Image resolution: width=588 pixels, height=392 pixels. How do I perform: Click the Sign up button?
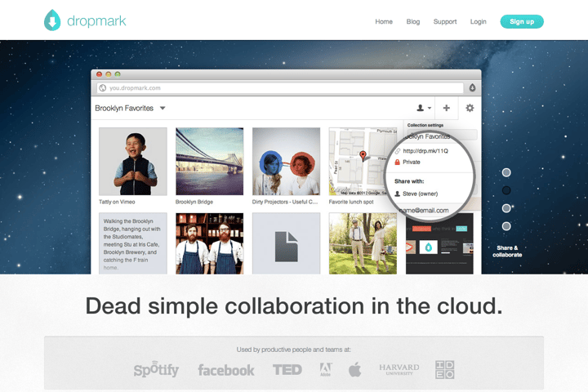coord(522,22)
